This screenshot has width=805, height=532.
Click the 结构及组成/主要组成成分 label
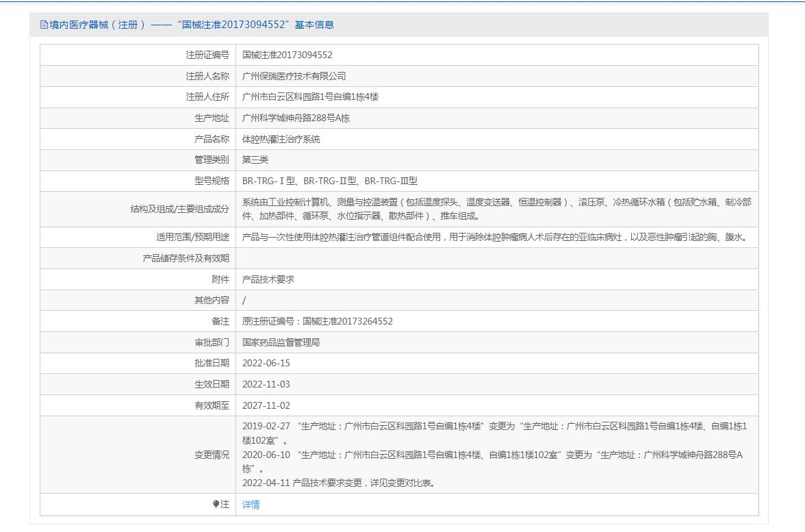(179, 209)
